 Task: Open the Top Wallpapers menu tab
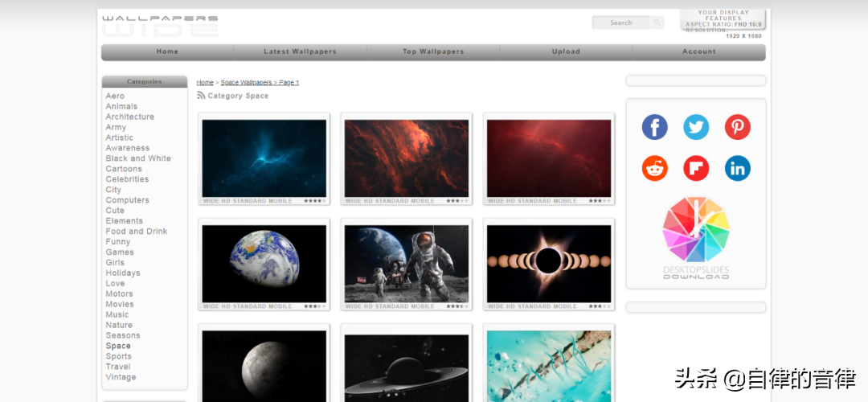click(x=433, y=52)
